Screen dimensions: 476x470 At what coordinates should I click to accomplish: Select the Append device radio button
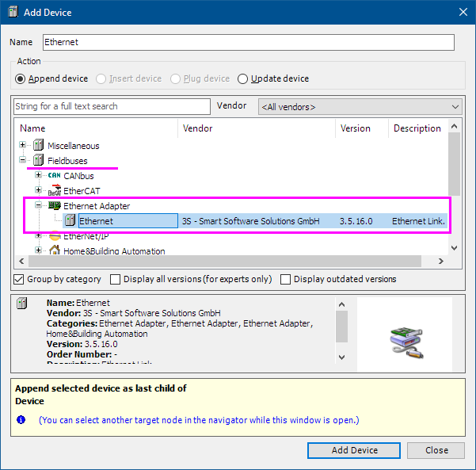pyautogui.click(x=21, y=79)
